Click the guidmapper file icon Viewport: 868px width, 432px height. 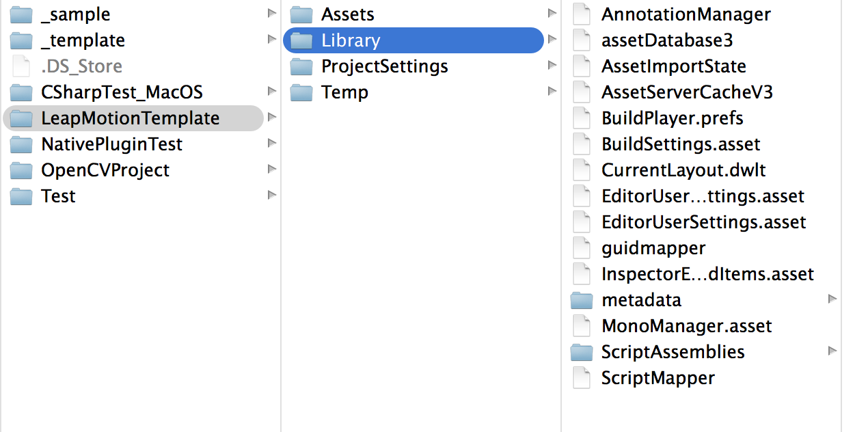pos(582,248)
